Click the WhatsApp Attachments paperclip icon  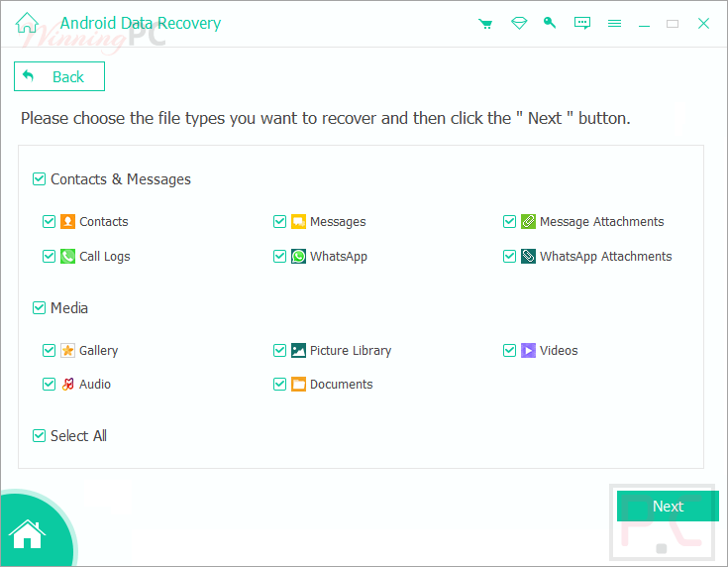point(528,256)
